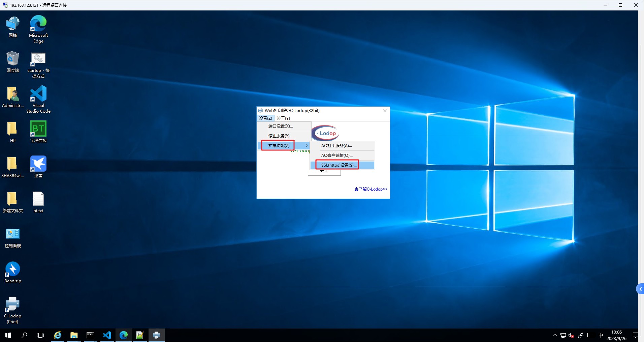Click the network status tray icon
Viewport: 644px width, 342px height.
563,335
